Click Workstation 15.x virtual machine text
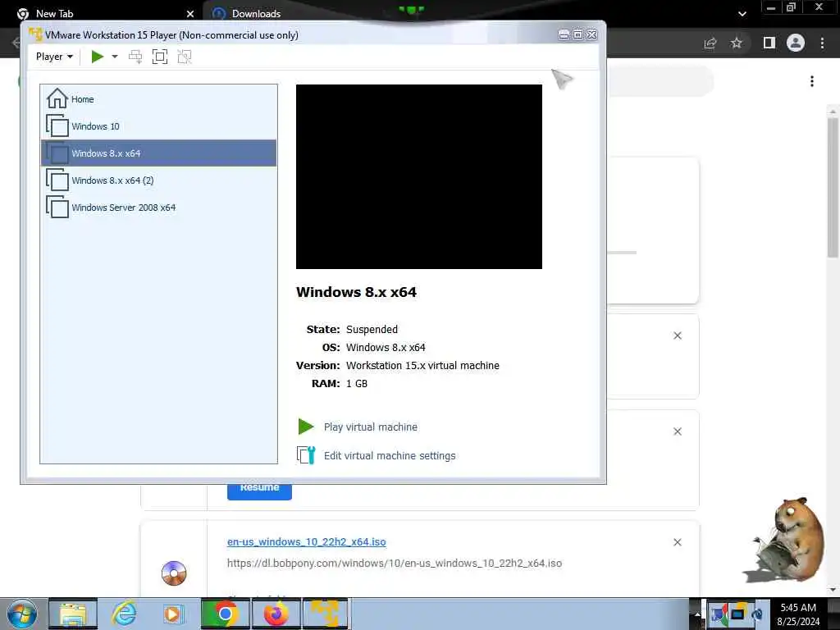The height and width of the screenshot is (630, 840). 422,365
